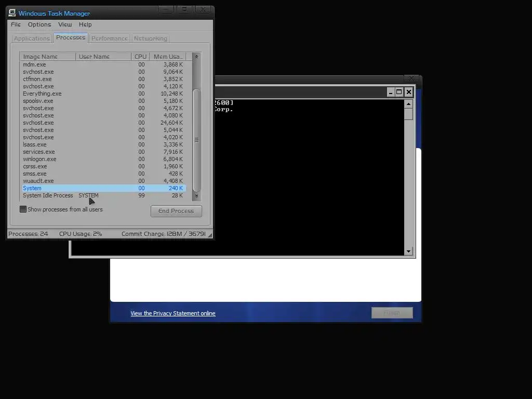Click the Task Manager resize grip
532x399 pixels.
click(x=210, y=235)
